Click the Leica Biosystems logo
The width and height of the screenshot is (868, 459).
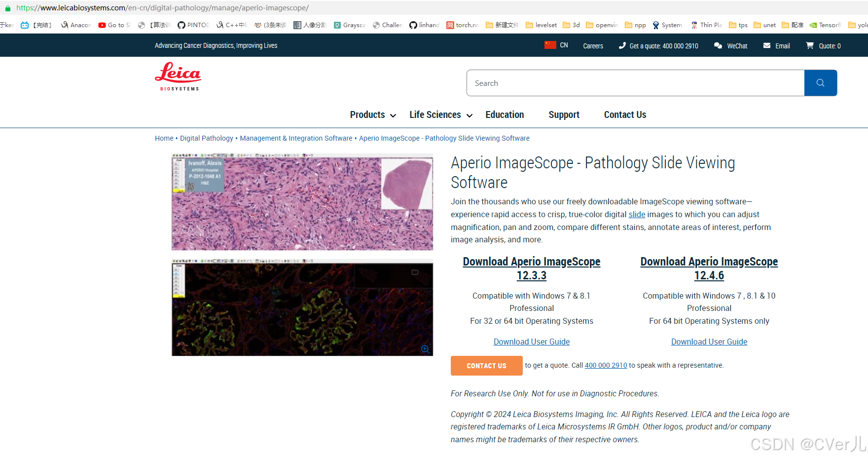[178, 76]
